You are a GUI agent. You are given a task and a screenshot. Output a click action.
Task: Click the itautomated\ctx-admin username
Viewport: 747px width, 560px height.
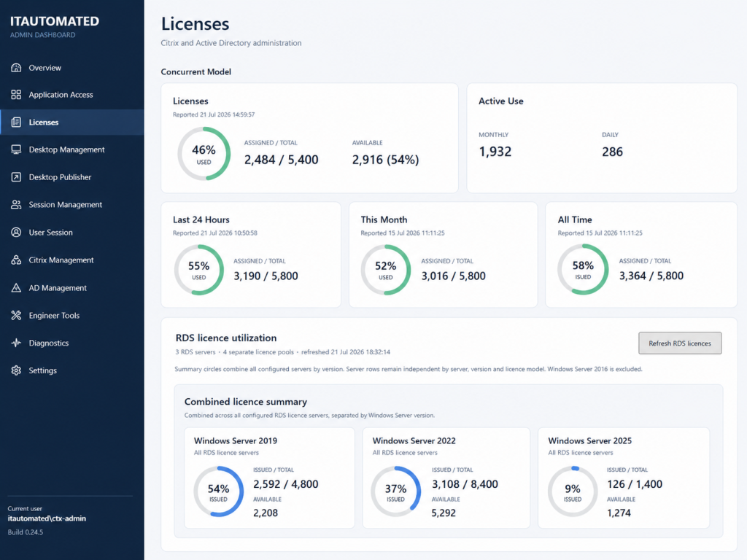coord(47,518)
